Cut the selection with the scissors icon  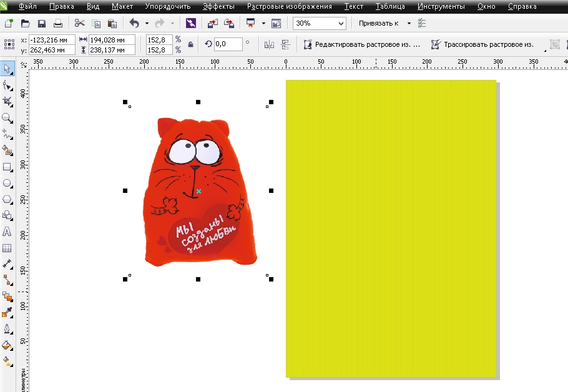[79, 24]
